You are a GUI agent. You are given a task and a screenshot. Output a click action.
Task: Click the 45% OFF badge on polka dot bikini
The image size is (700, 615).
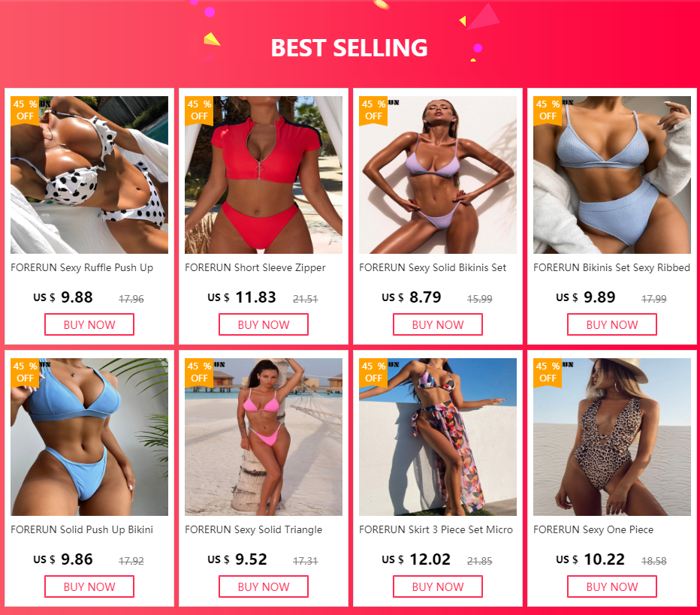tap(25, 110)
